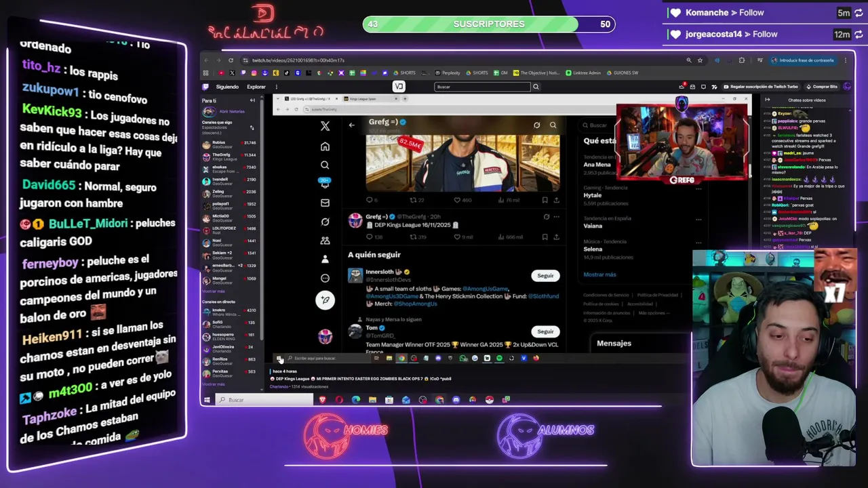The image size is (868, 488).
Task: Open Abrir historias link
Action: [x=232, y=111]
